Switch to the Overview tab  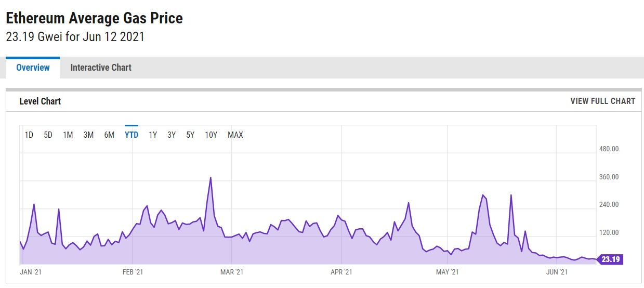[x=33, y=68]
